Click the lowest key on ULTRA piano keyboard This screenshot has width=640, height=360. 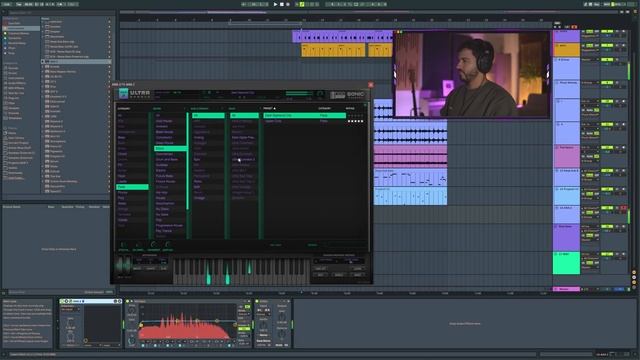[176, 271]
